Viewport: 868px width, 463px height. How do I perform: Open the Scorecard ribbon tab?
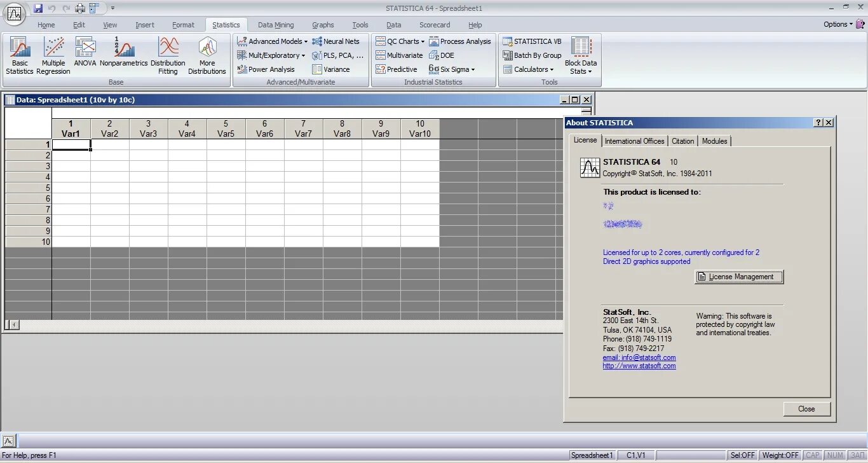coord(435,25)
